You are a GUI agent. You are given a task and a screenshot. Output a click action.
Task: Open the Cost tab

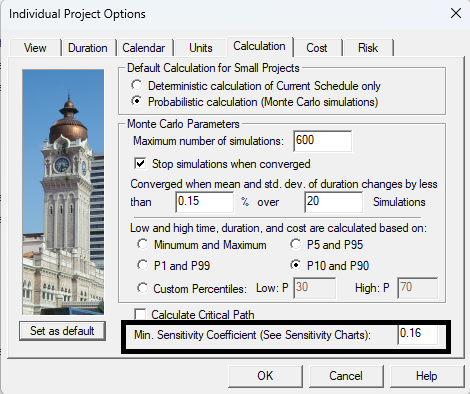coord(317,48)
